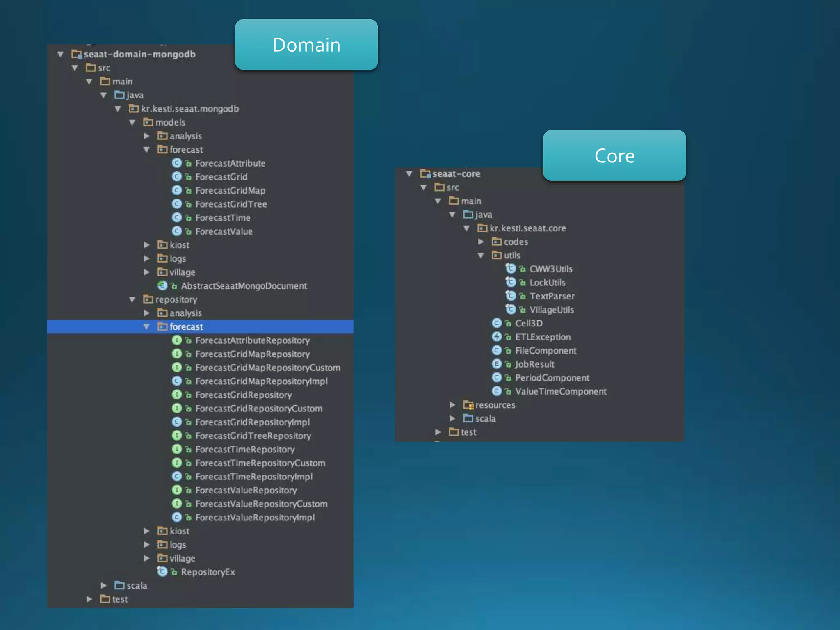Click the Core label button
The width and height of the screenshot is (840, 630).
614,156
